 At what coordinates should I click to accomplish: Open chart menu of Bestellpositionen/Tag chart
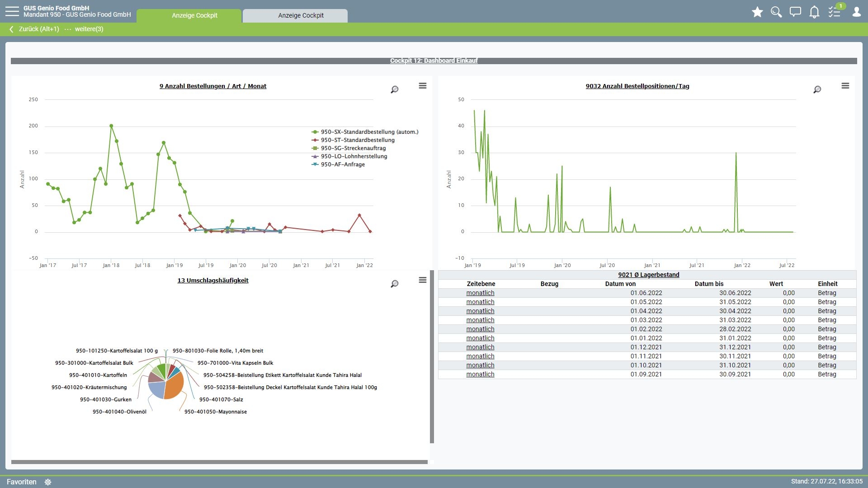tap(845, 86)
